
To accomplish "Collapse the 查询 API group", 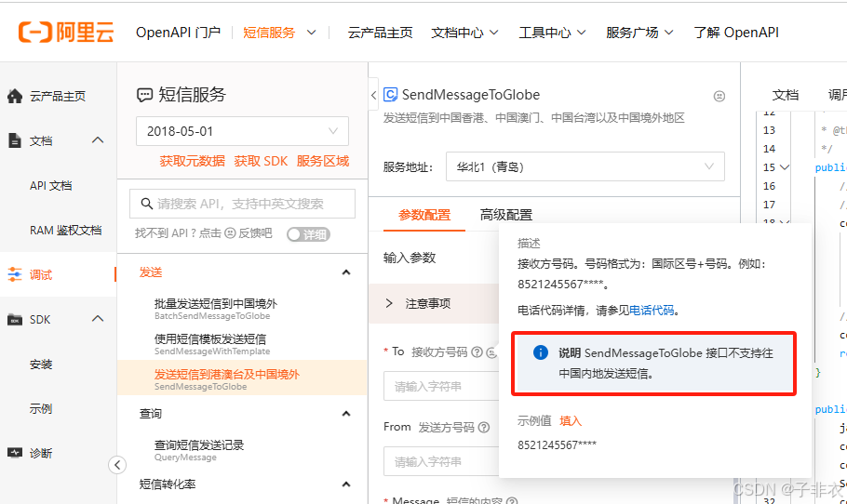I will (x=346, y=414).
